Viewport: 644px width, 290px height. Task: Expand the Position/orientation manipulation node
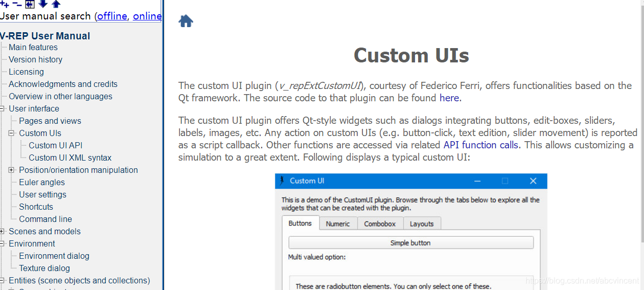coord(12,170)
